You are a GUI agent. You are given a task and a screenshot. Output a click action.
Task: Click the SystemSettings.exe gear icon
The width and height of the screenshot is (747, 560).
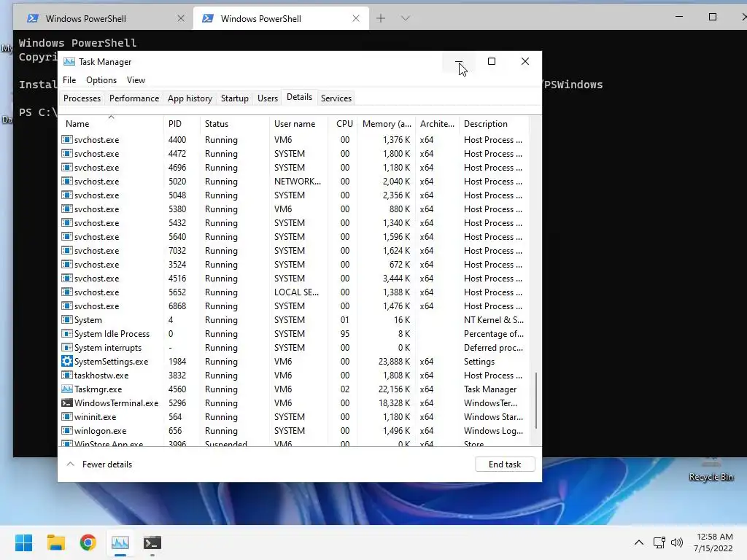click(66, 362)
